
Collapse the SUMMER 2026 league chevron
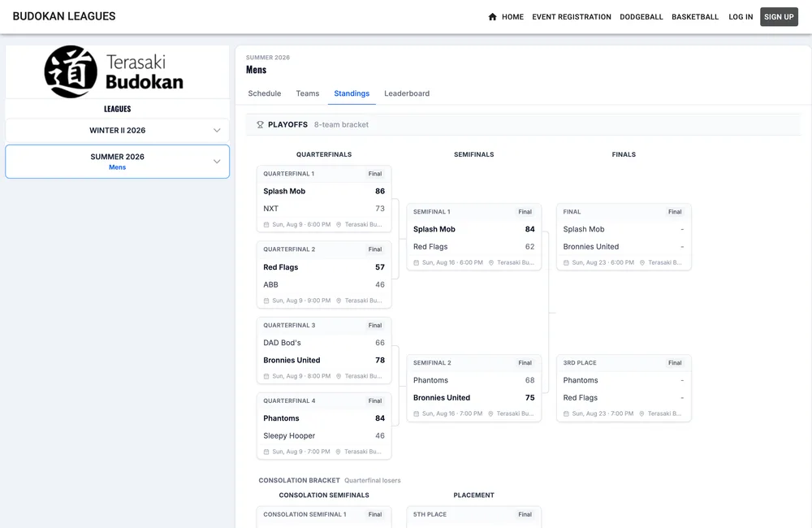[217, 162]
